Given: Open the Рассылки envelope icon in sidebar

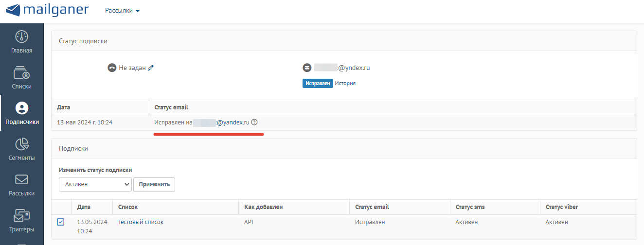Looking at the screenshot, I should click(22, 180).
